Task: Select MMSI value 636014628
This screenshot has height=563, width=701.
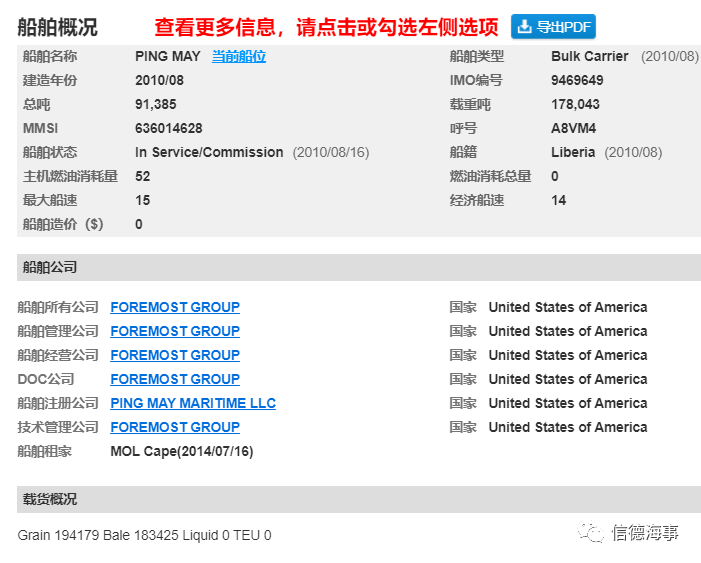Action: coord(169,128)
